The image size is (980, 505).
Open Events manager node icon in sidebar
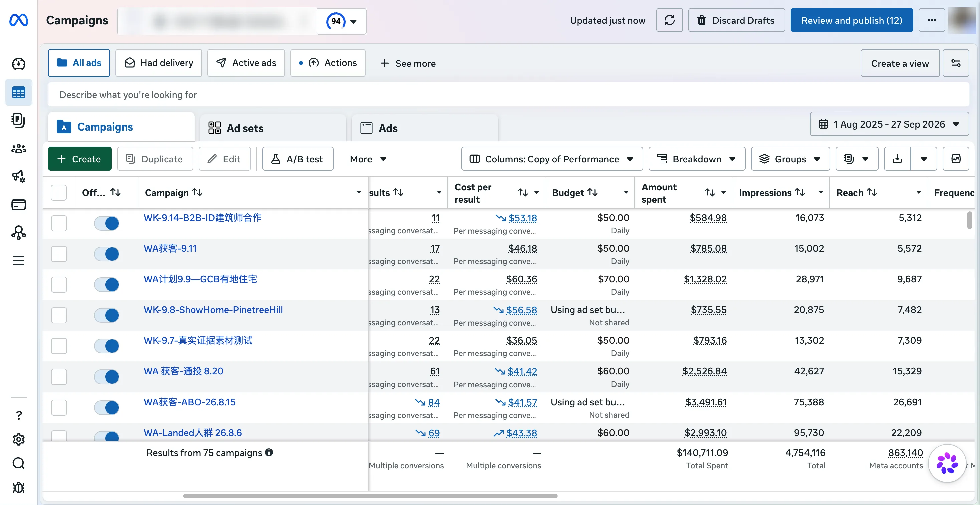(18, 233)
